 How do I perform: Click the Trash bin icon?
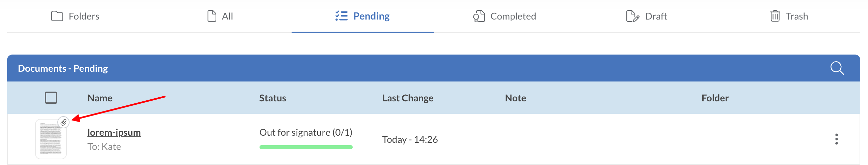775,16
